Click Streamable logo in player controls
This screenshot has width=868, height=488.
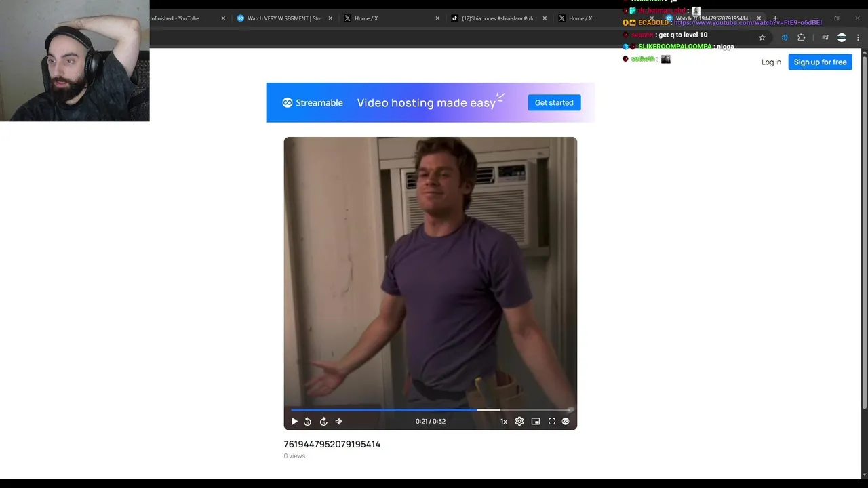click(566, 421)
